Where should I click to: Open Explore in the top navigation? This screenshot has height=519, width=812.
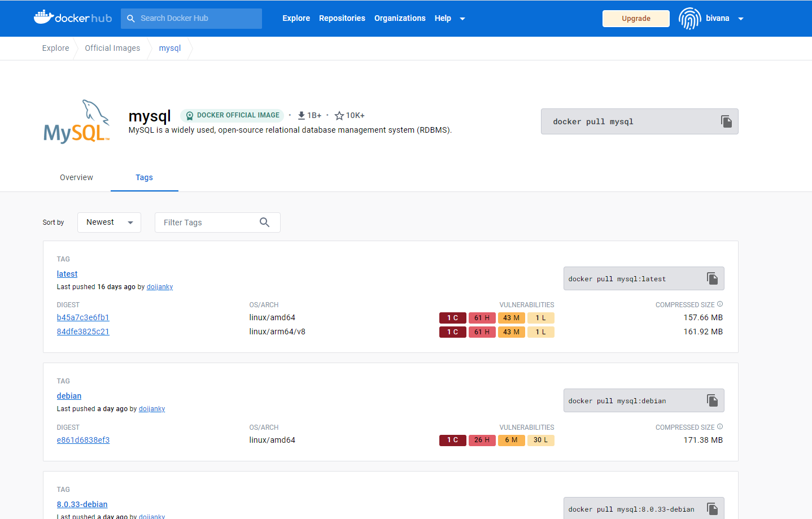(x=296, y=18)
